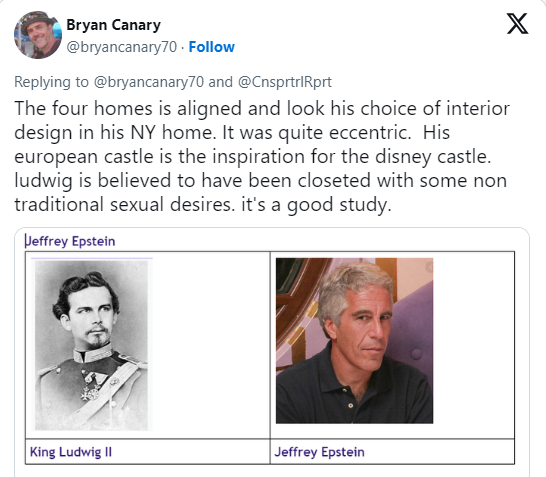
Task: Click the empty cell area beside Ludwig's photo
Action: 211,345
